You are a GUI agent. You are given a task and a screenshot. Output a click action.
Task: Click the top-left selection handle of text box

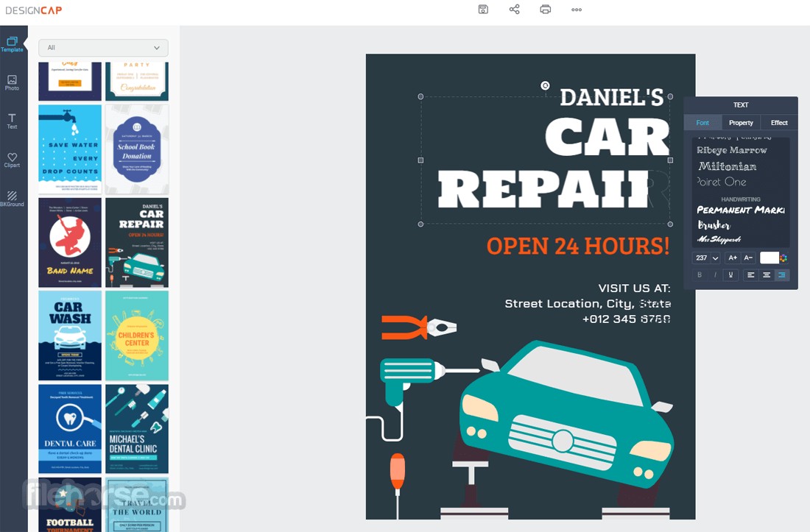coord(420,96)
